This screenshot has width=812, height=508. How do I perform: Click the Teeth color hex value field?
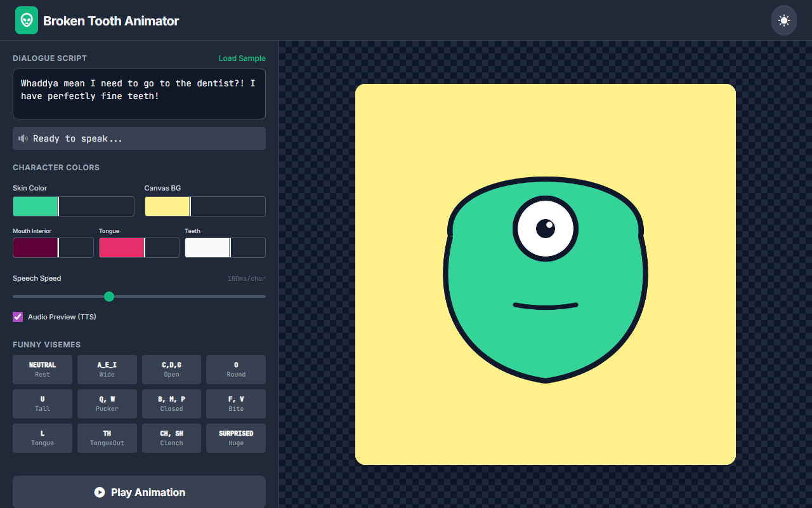point(249,247)
